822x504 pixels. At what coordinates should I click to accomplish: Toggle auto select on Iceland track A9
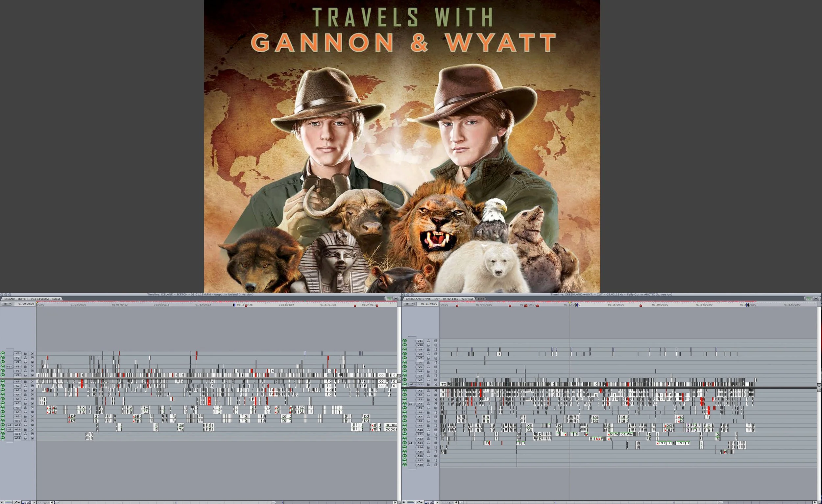[32, 416]
